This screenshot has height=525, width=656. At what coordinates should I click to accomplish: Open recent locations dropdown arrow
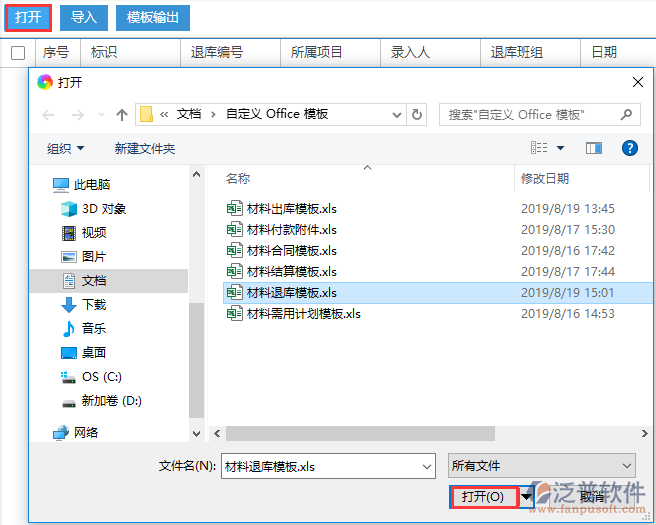tap(101, 115)
